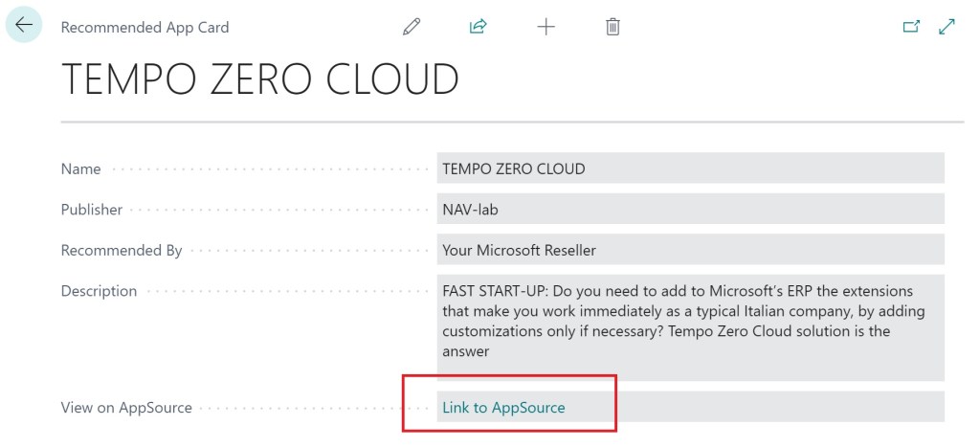Click the pencil edit icon
This screenshot has width=980, height=448.
[x=412, y=27]
